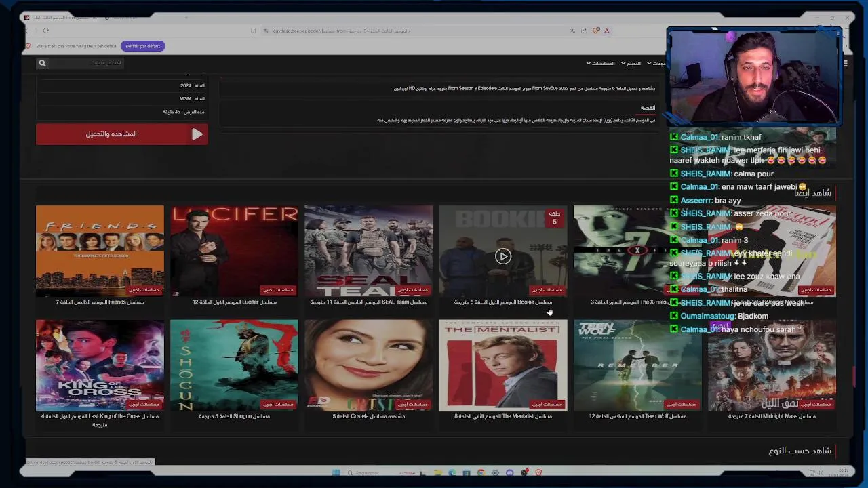Screen dimensions: 868x488
Task: Click the SEAL Team episode 11 title link
Action: tap(368, 302)
